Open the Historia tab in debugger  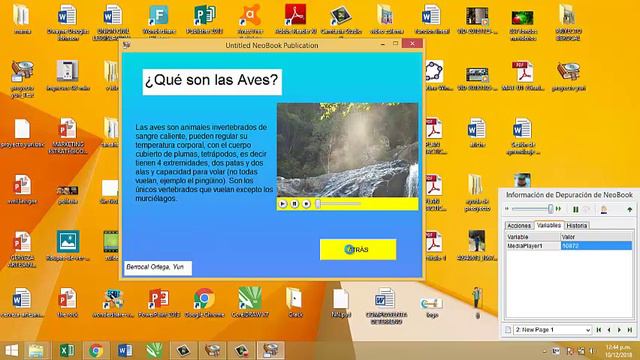[x=577, y=226]
